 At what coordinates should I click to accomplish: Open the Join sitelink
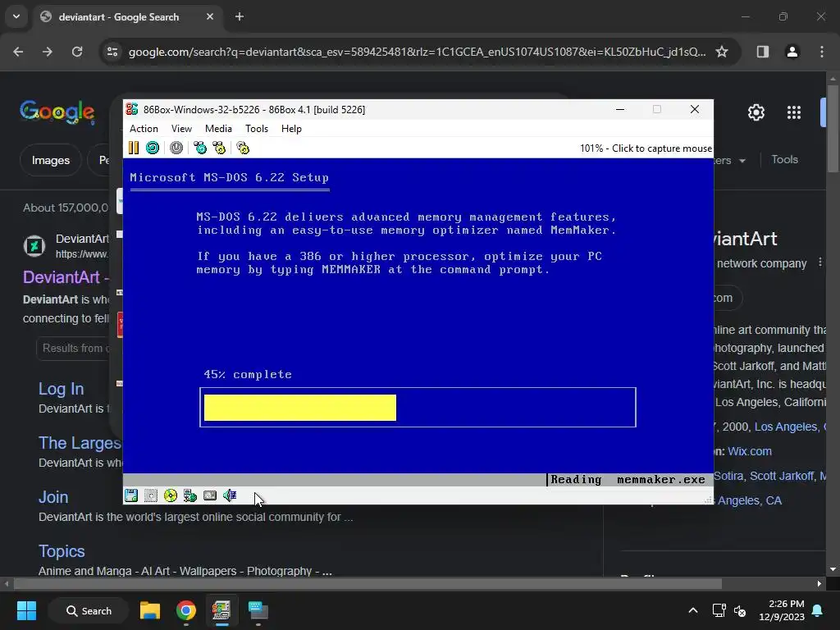[x=53, y=496]
